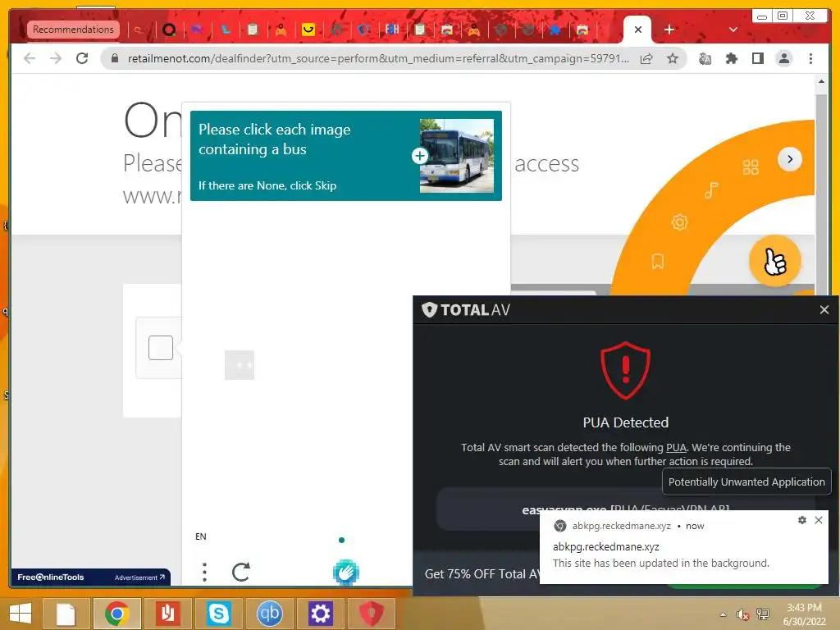Click the page scrollbar up arrow

tap(821, 82)
